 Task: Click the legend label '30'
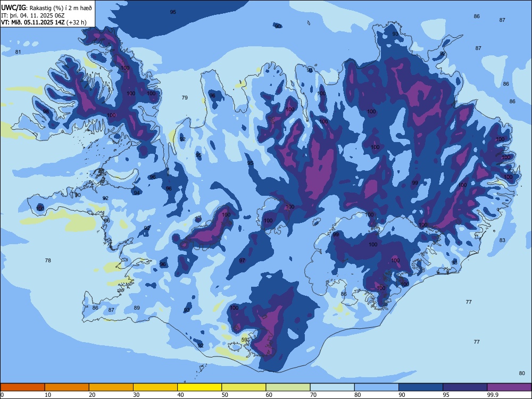click(136, 395)
